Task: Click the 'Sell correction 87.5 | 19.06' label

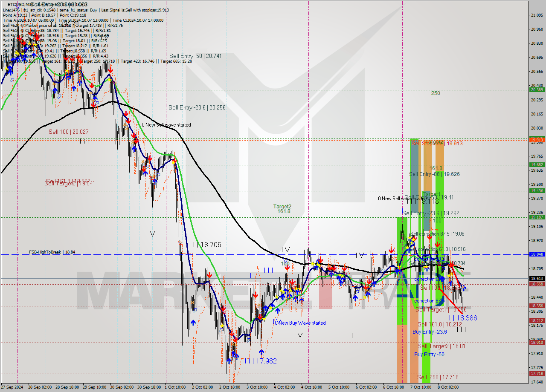Action: click(x=437, y=234)
